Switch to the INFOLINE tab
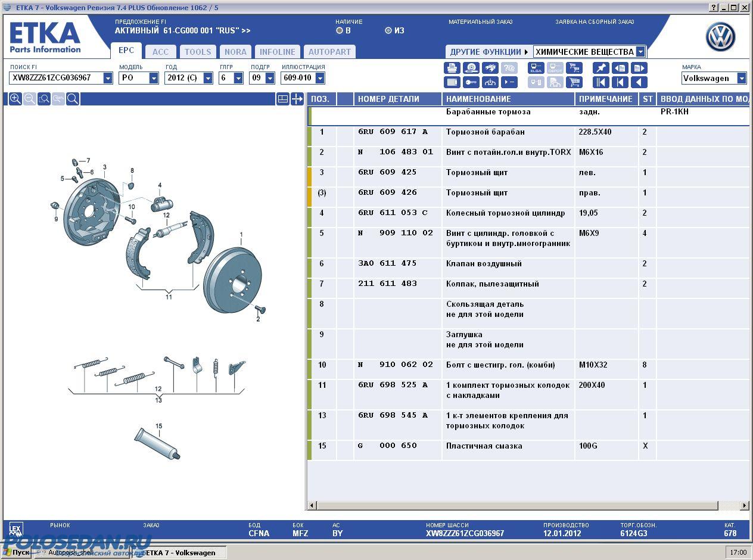This screenshot has height=560, width=753. [x=278, y=52]
